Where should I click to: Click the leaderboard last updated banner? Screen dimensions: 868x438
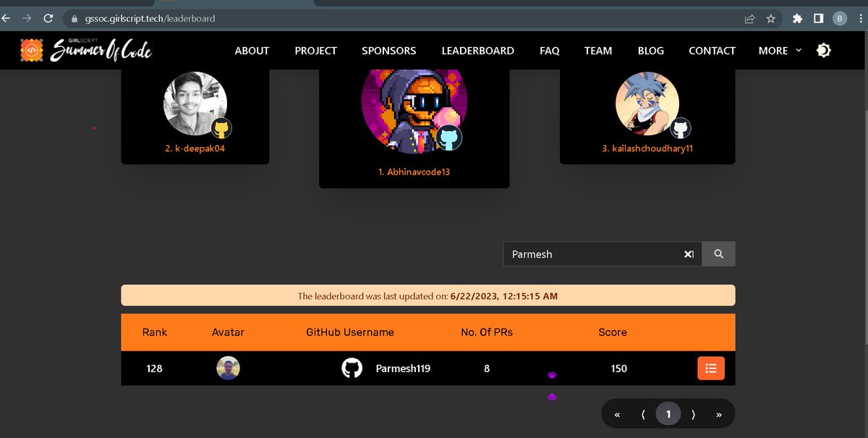(x=428, y=295)
